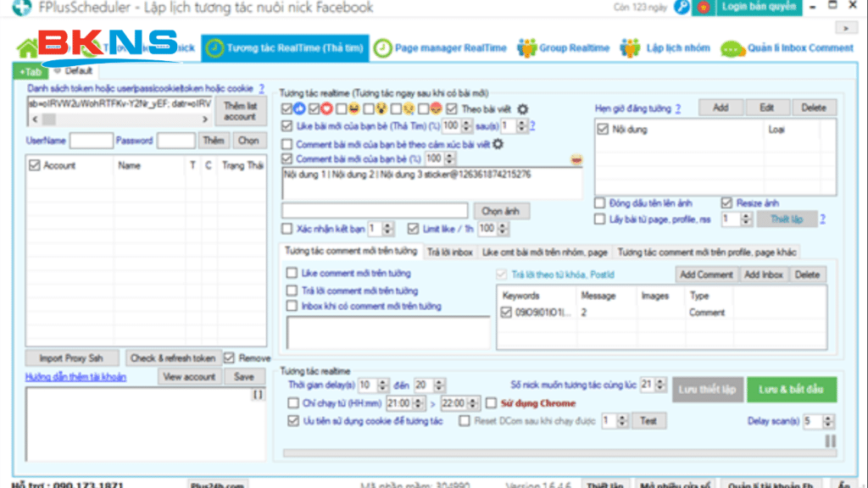
Task: Toggle the Sử dụng Chrome checkbox
Action: coord(491,403)
